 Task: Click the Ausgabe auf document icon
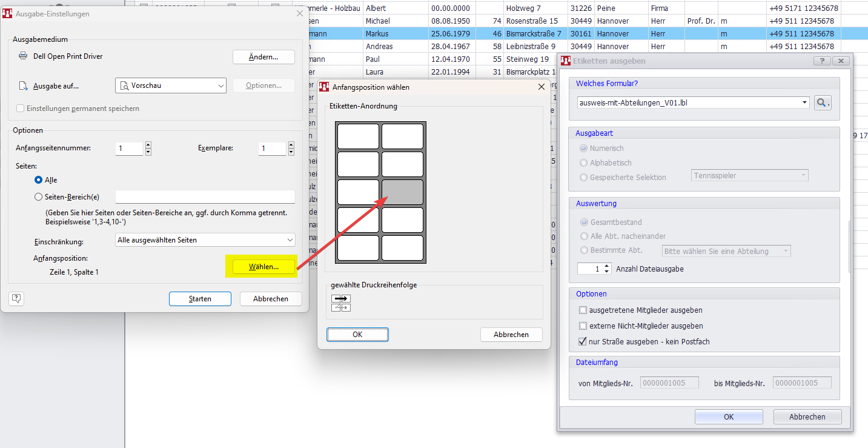tap(23, 86)
